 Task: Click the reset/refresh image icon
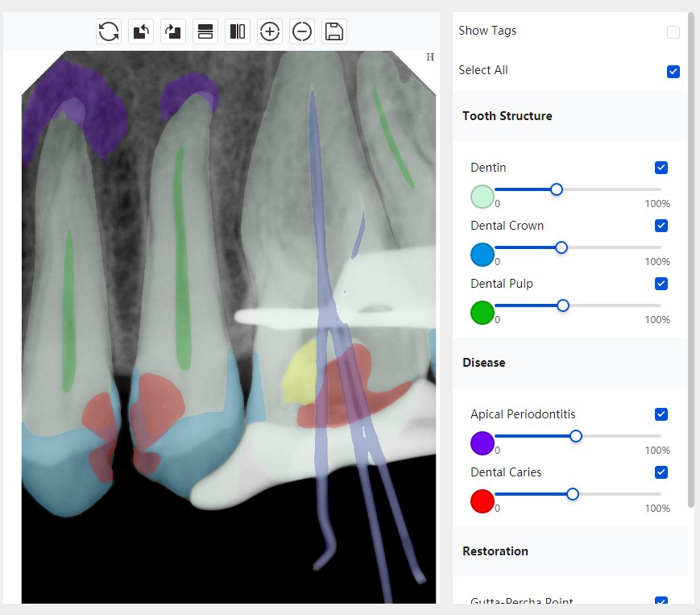tap(109, 31)
